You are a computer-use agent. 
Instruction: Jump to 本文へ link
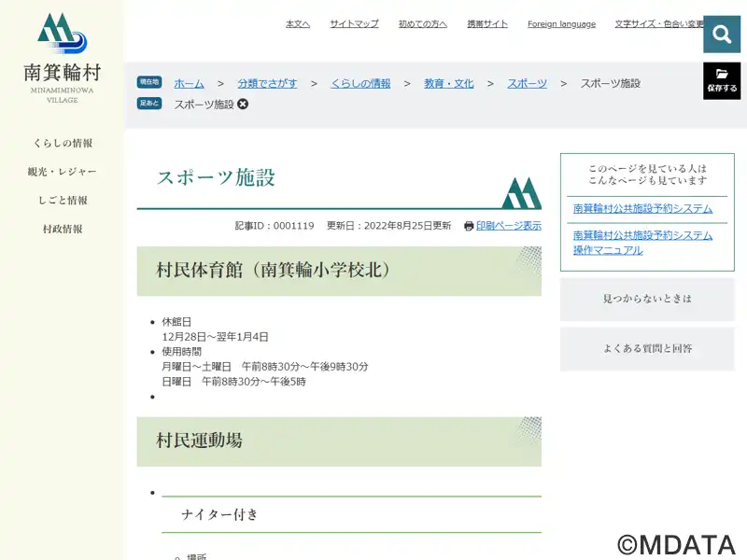(297, 24)
